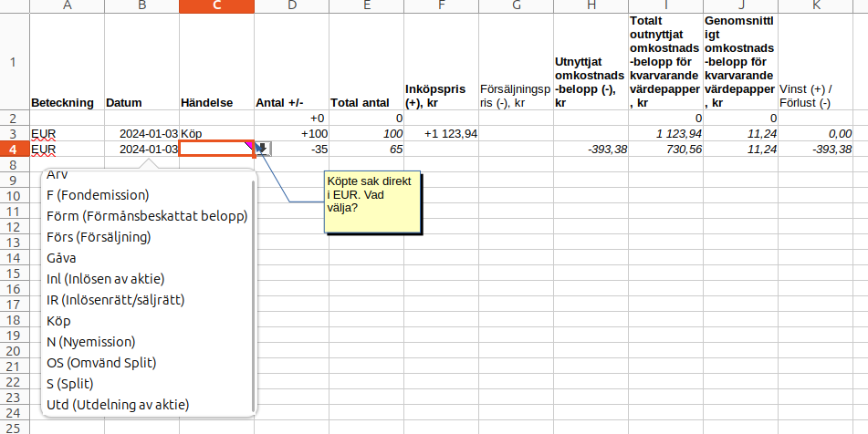This screenshot has width=868, height=434.
Task: Select 'Köp' from the dropdown list
Action: 58,321
